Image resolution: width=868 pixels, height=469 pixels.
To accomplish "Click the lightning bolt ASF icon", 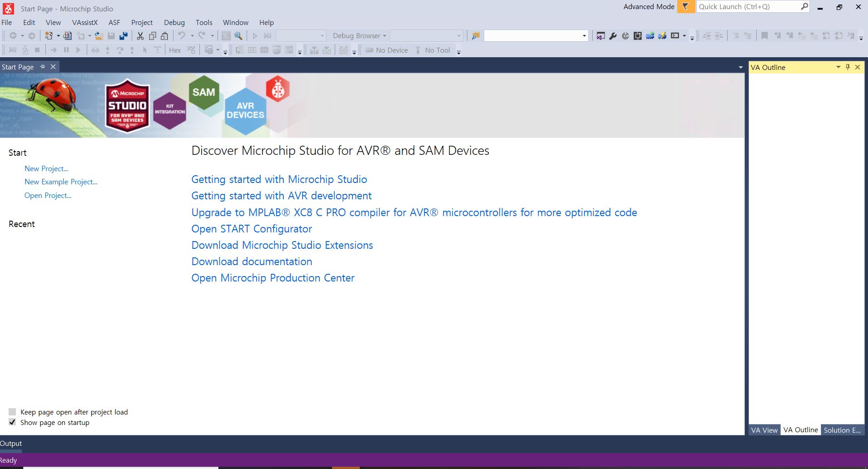I will (662, 36).
